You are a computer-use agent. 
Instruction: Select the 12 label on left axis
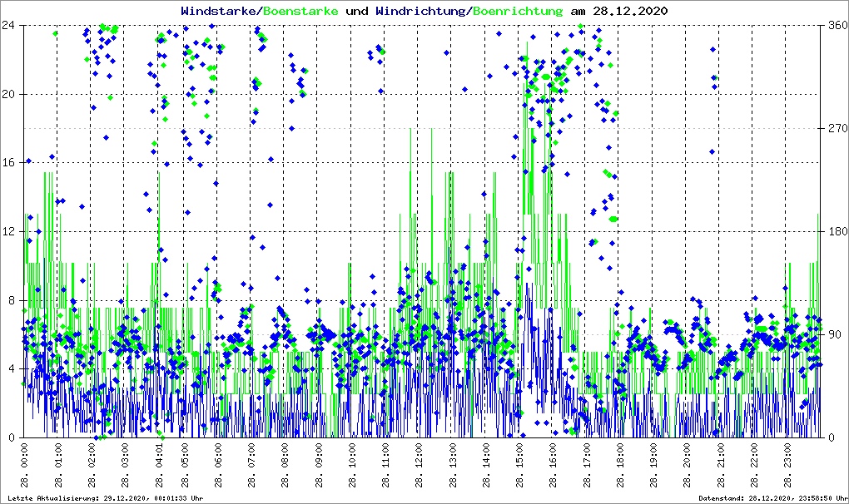(10, 231)
